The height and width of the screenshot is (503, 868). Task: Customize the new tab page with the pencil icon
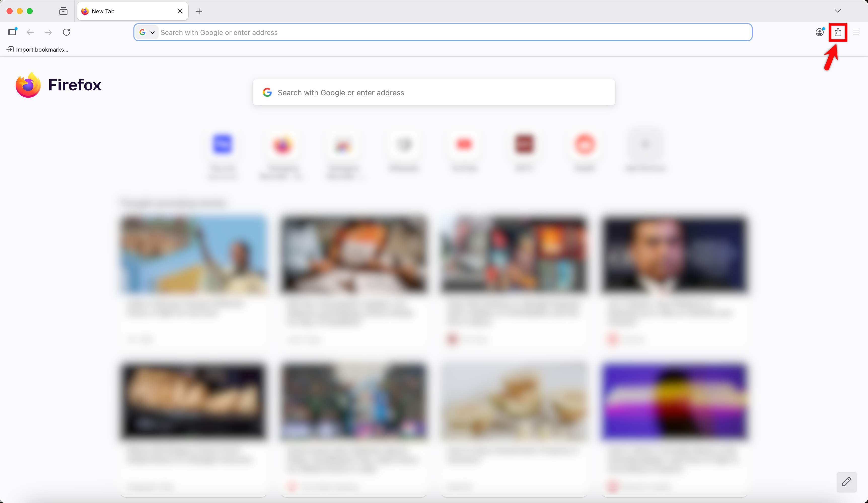[x=847, y=482]
